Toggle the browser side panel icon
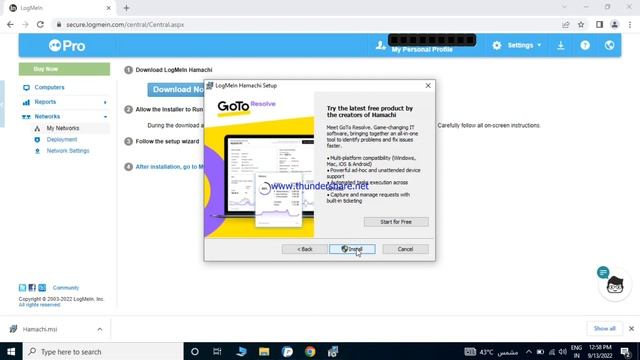This screenshot has height=360, width=640. coord(599,24)
